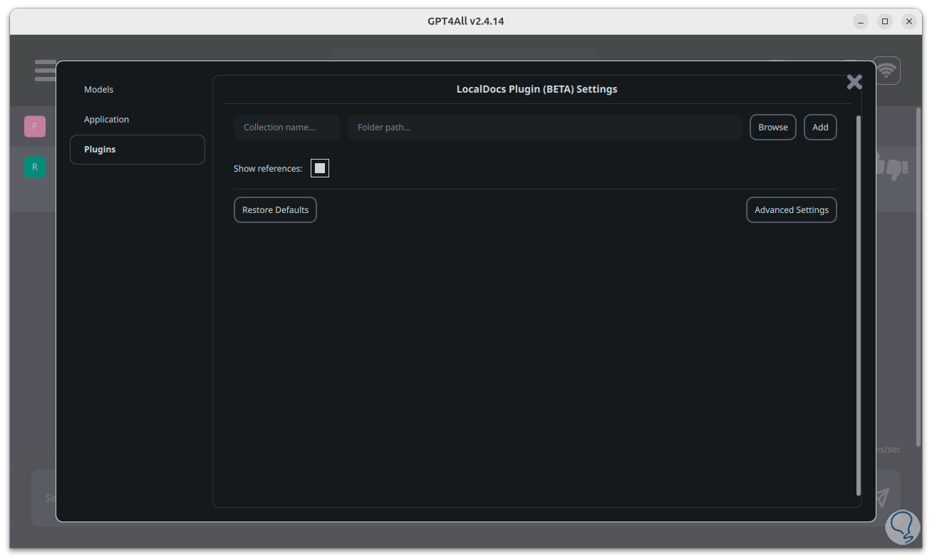Screen dimensions: 932x560
Task: Switch to the Models settings tab
Action: [138, 90]
